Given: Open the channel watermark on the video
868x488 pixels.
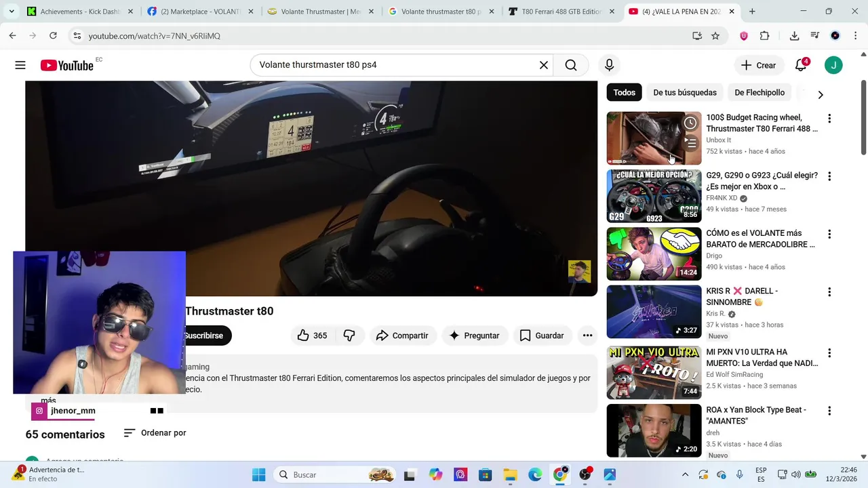Looking at the screenshot, I should [x=579, y=271].
